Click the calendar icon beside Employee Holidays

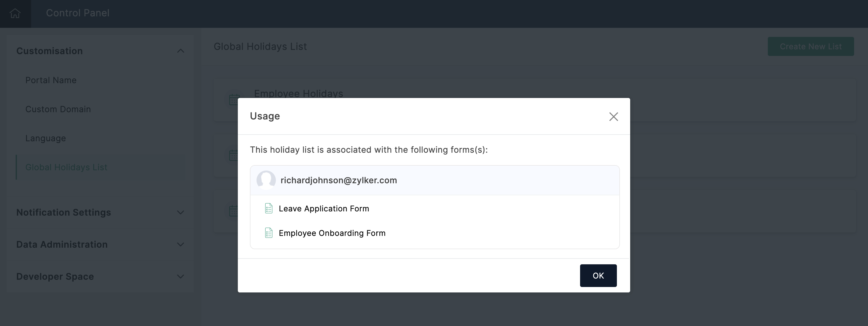click(234, 99)
